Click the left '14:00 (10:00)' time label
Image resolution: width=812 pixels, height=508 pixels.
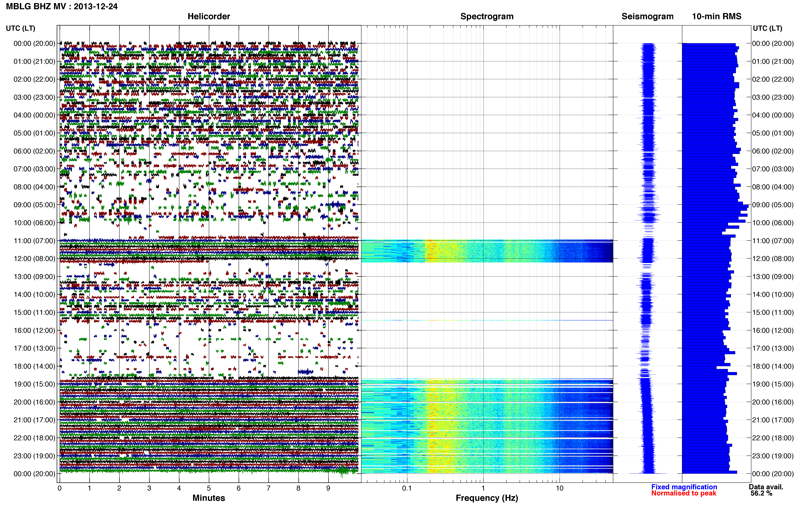34,294
